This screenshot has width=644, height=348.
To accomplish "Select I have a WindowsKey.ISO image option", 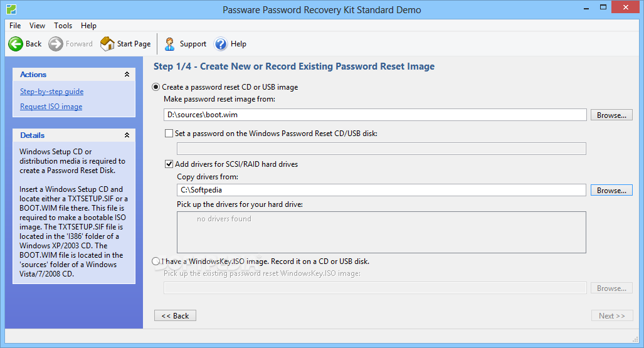I will tap(156, 261).
